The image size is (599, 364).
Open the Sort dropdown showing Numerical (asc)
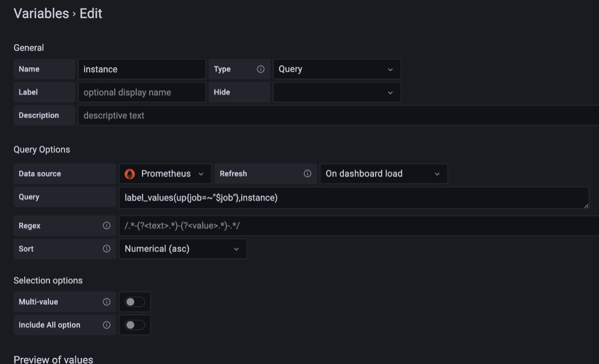click(x=182, y=248)
